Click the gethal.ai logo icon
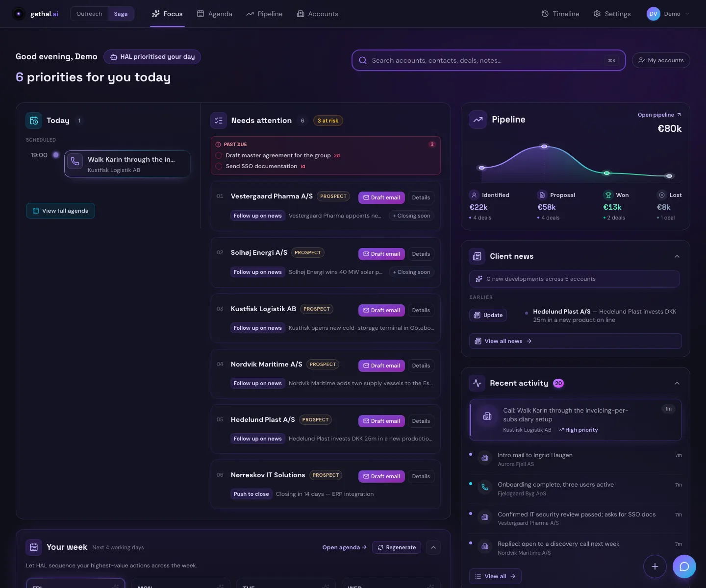Viewport: 706px width, 588px height. click(x=19, y=14)
